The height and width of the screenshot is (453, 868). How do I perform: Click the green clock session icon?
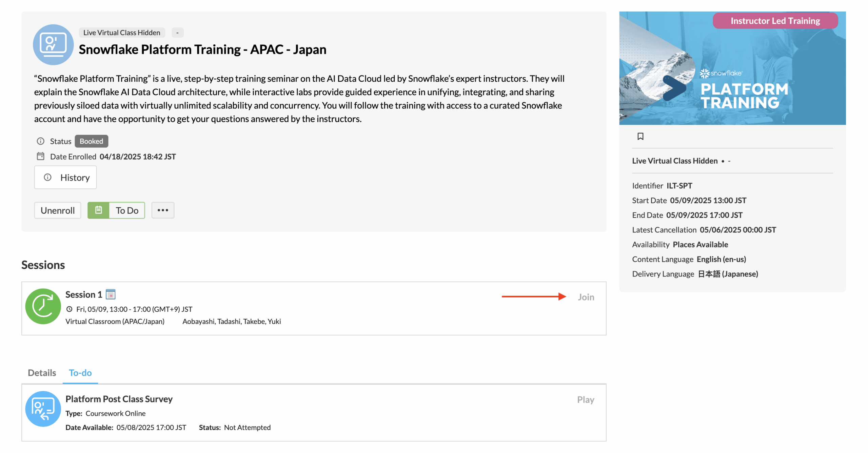[x=43, y=306]
